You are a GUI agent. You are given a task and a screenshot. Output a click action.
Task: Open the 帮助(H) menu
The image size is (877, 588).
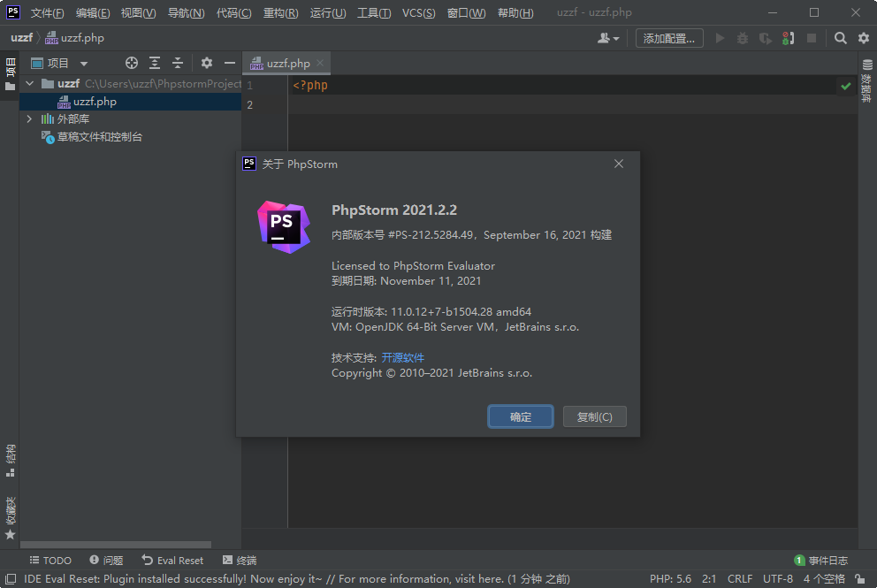[x=515, y=13]
